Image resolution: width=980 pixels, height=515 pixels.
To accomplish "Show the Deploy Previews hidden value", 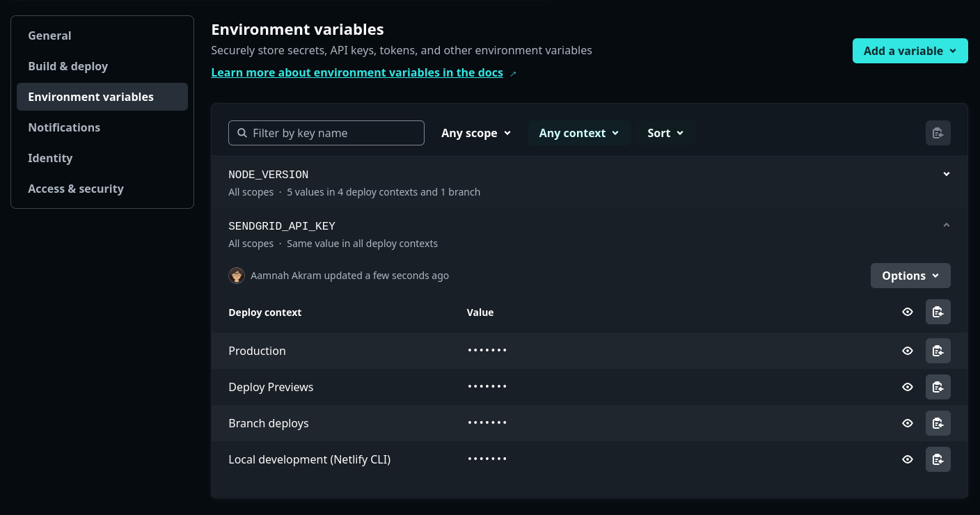I will click(x=908, y=387).
